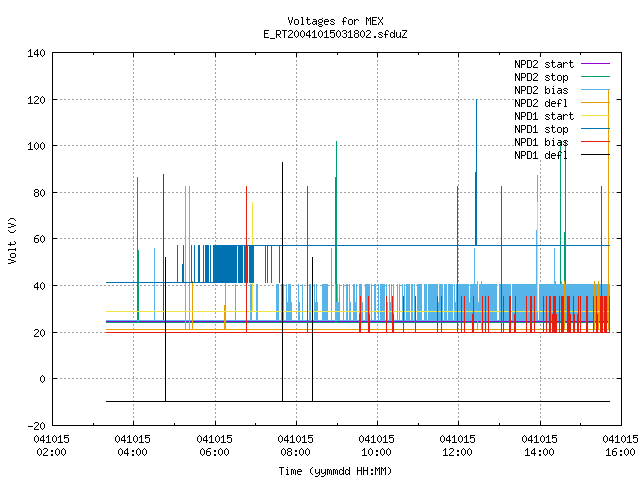The width and height of the screenshot is (640, 480).
Task: Click the x-axis tick 041015 04:00
Action: pos(133,446)
